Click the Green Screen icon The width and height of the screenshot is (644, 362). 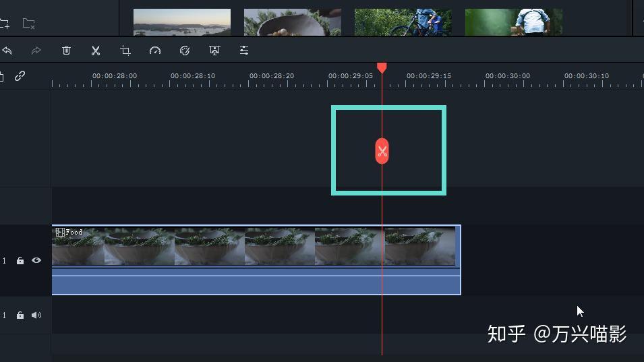pos(214,51)
